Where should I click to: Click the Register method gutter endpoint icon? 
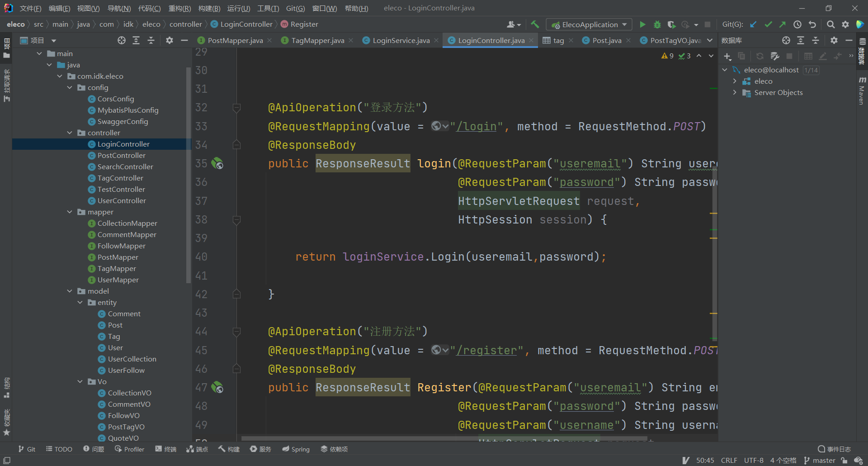pos(217,387)
